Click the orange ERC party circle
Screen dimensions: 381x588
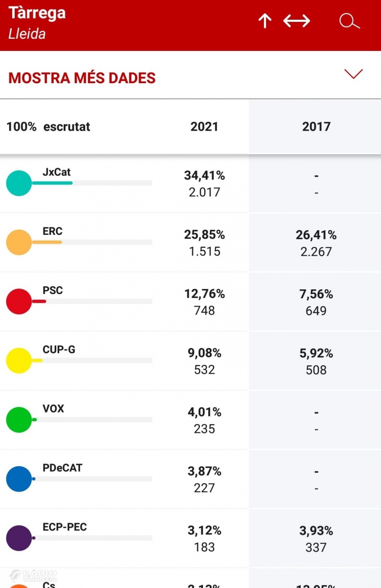[19, 242]
